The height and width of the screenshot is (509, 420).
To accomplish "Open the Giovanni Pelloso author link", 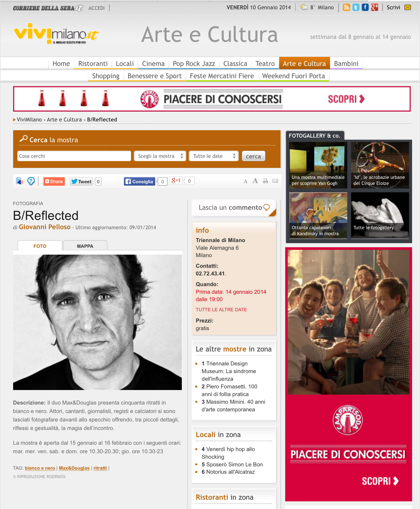I will [45, 227].
